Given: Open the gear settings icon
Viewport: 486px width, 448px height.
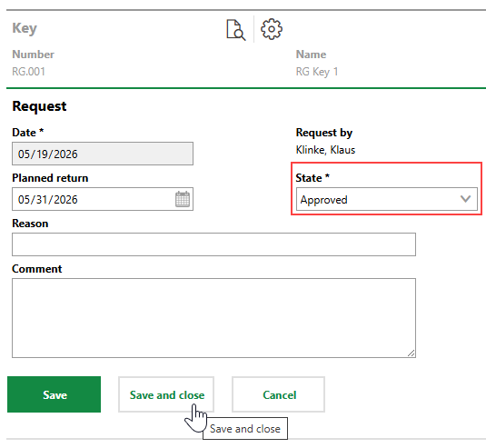Looking at the screenshot, I should click(272, 29).
